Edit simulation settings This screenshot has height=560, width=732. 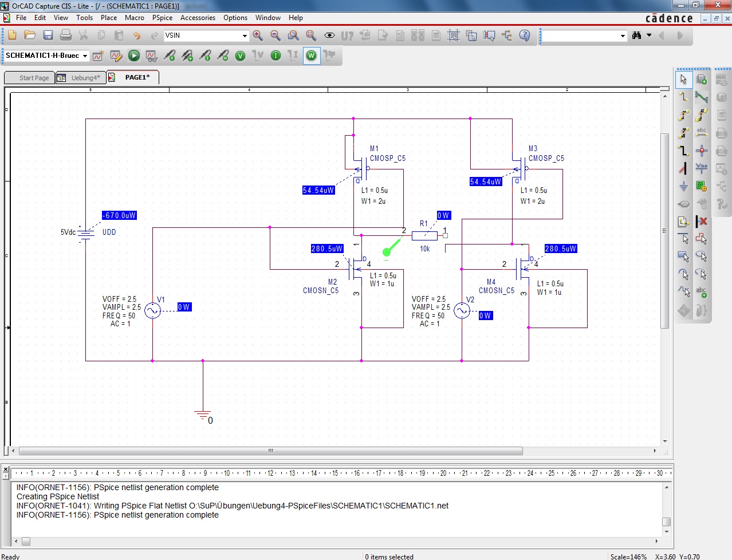pyautogui.click(x=116, y=56)
